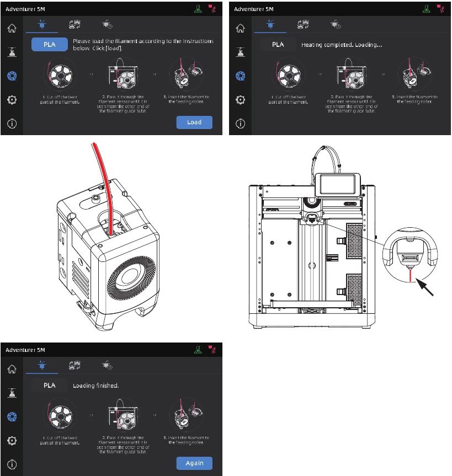Image resolution: width=452 pixels, height=476 pixels.
Task: Switch to load-filament tab on 'Loading finished' screen
Action: (x=42, y=365)
